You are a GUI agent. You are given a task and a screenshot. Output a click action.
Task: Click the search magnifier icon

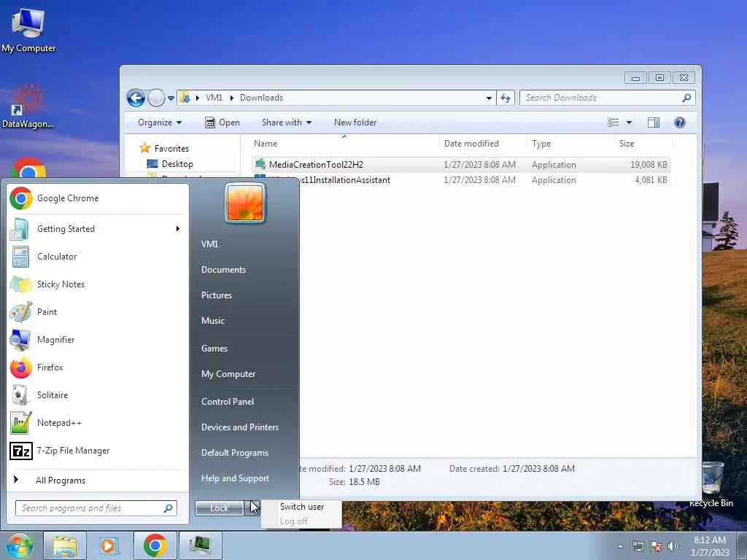[686, 98]
